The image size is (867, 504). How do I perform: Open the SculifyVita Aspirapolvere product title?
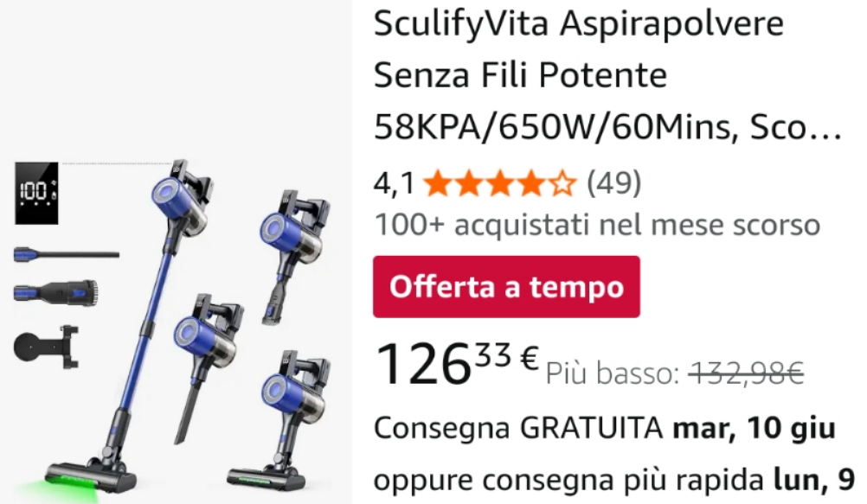click(607, 75)
